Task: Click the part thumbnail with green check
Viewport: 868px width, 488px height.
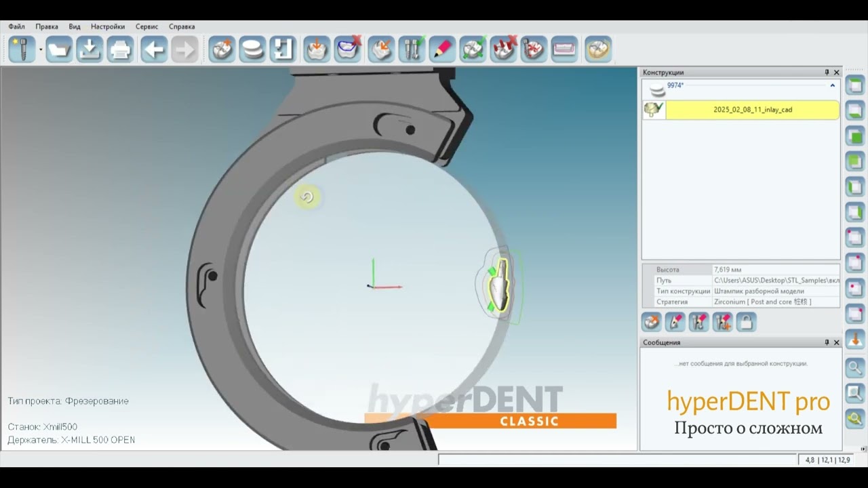Action: (x=654, y=110)
